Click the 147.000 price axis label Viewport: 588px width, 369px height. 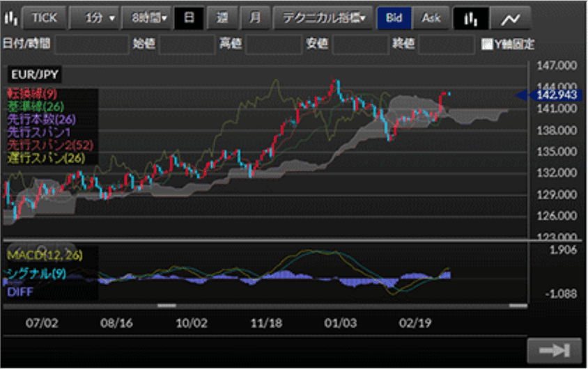click(557, 65)
